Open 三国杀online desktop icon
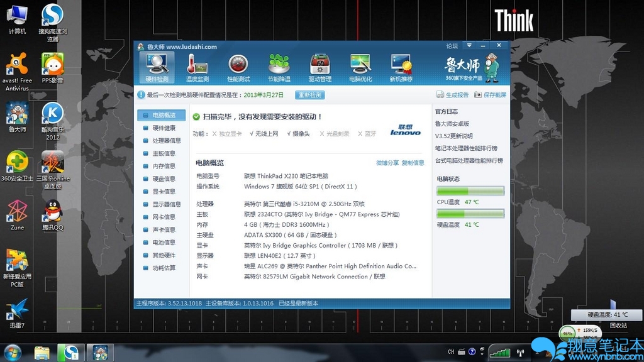644x362 pixels. pyautogui.click(x=53, y=170)
